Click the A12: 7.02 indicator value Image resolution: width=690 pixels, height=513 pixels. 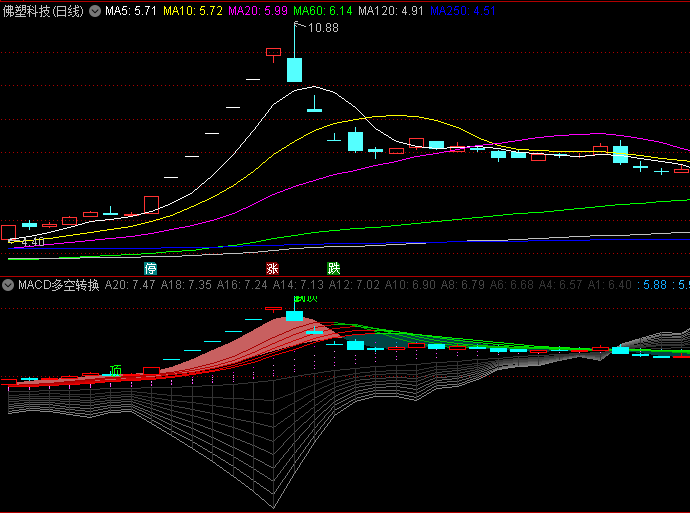(354, 285)
